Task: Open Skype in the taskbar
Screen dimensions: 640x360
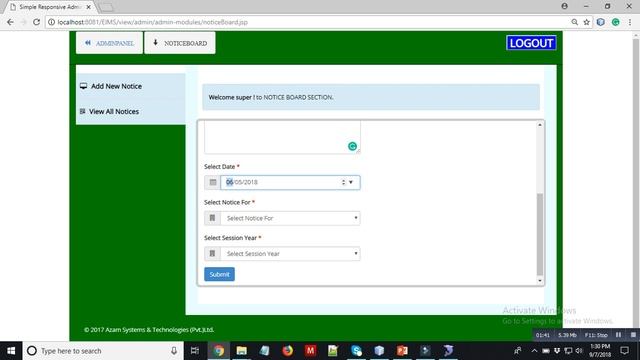Action: pos(356,351)
